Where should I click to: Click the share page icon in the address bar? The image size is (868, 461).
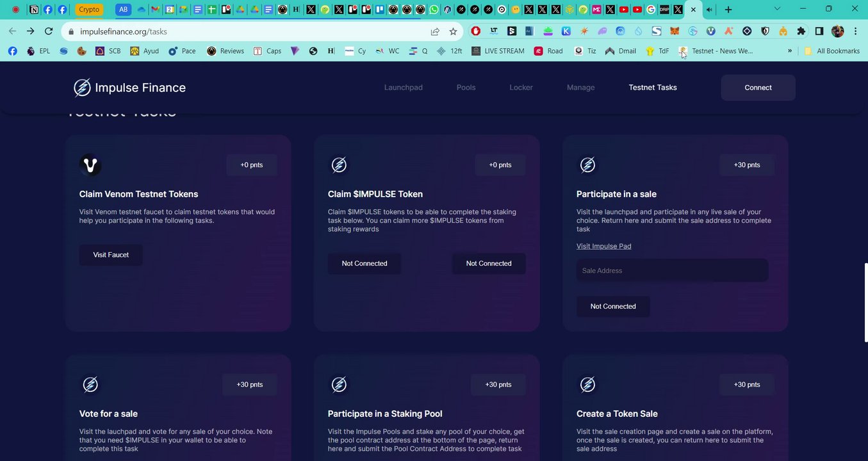(435, 31)
